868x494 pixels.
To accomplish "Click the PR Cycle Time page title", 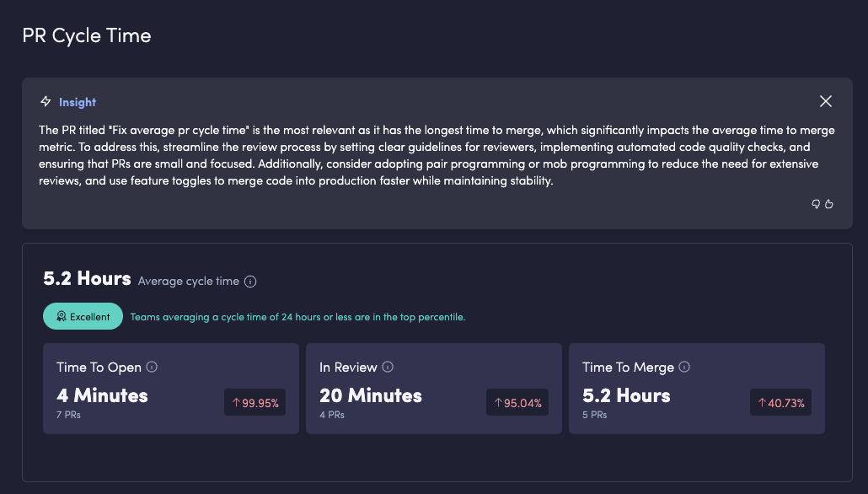I will (x=87, y=36).
